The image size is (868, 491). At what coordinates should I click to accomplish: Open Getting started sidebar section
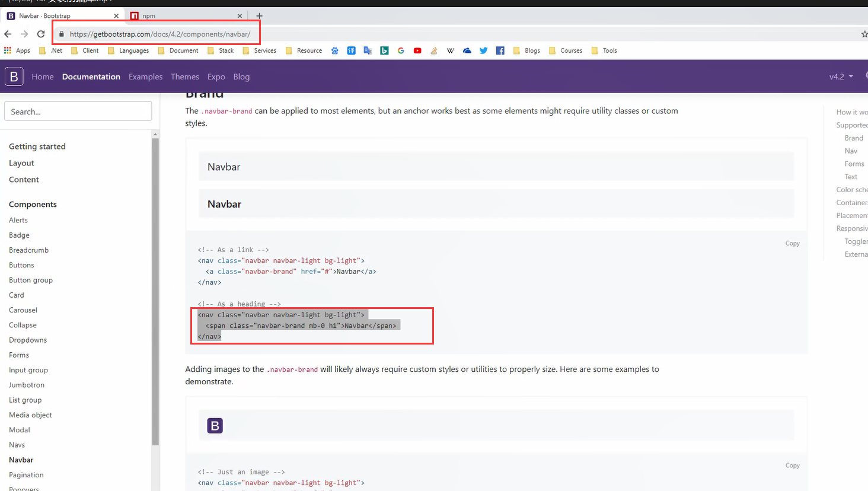tap(37, 146)
